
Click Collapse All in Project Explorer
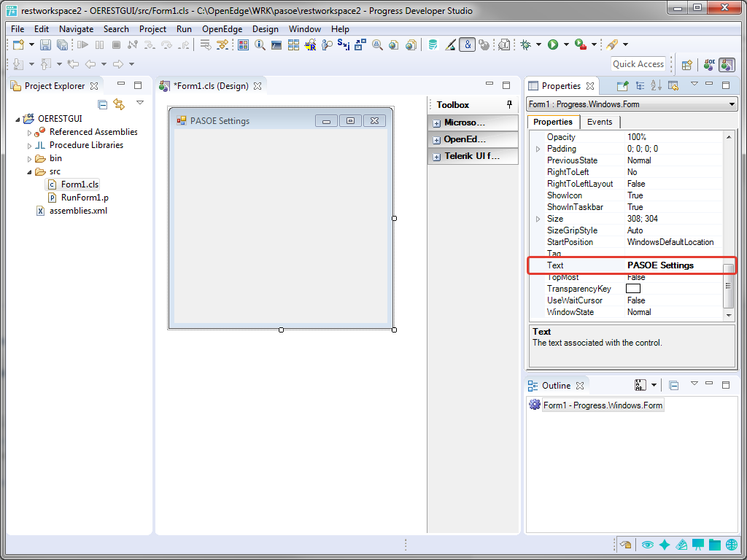[x=102, y=104]
